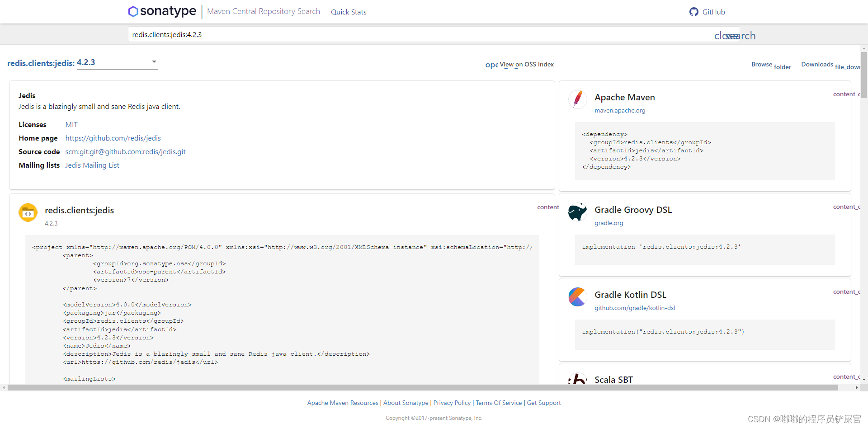Viewport: 868px width, 428px height.
Task: Click the open-in-new icon beside View on OSS Index
Action: pos(491,65)
